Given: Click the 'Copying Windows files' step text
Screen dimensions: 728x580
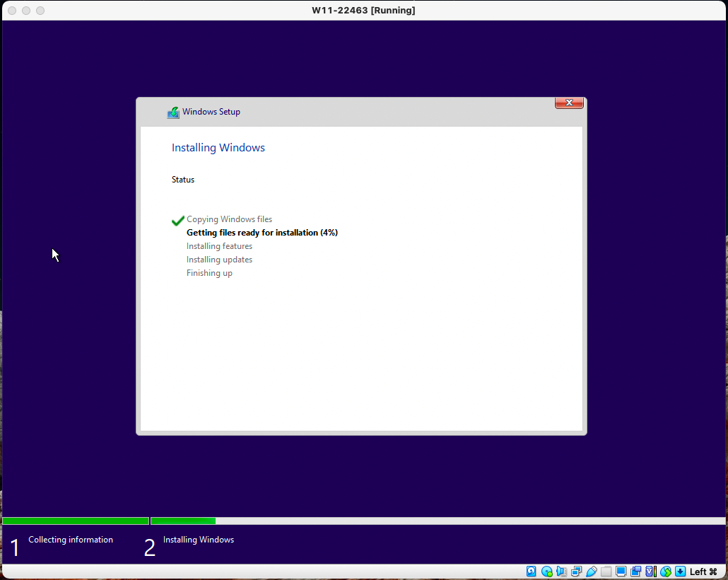Looking at the screenshot, I should click(x=230, y=219).
